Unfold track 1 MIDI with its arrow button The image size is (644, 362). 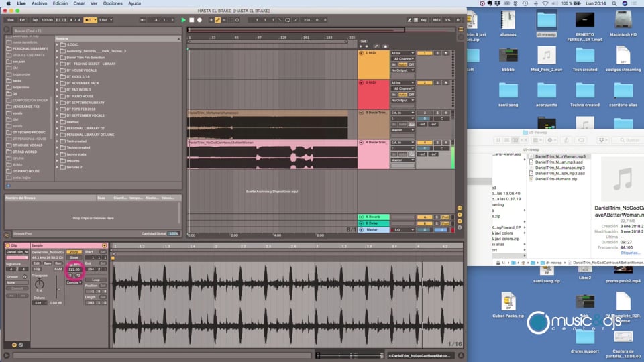pyautogui.click(x=361, y=53)
